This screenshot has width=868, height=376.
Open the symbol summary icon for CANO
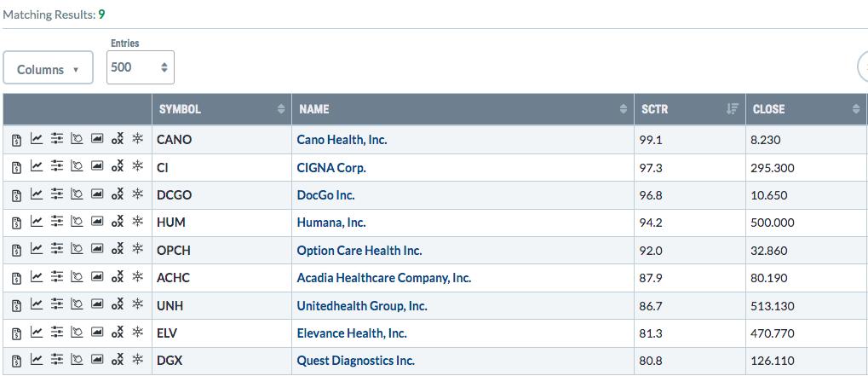pyautogui.click(x=17, y=140)
